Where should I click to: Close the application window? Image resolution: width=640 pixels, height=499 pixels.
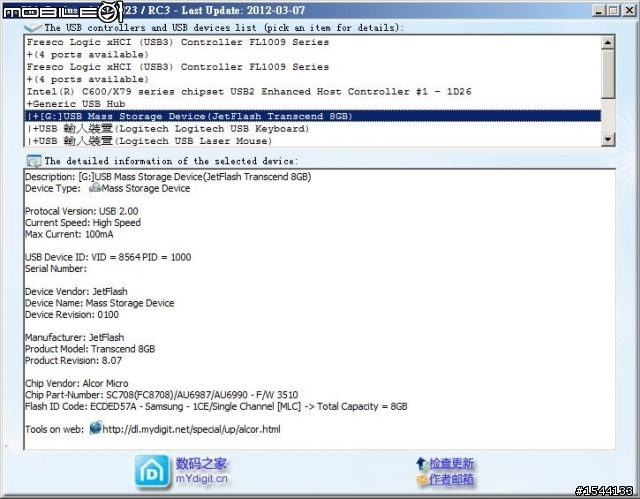pyautogui.click(x=629, y=10)
